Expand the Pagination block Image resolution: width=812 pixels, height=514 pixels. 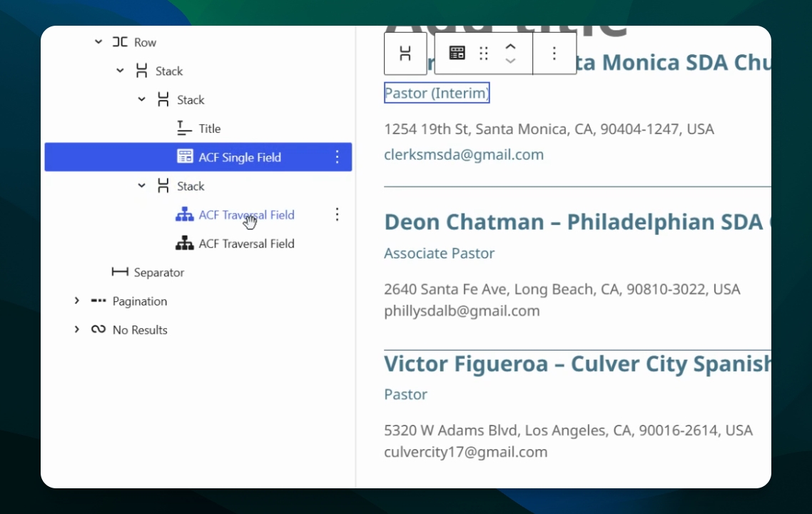76,301
